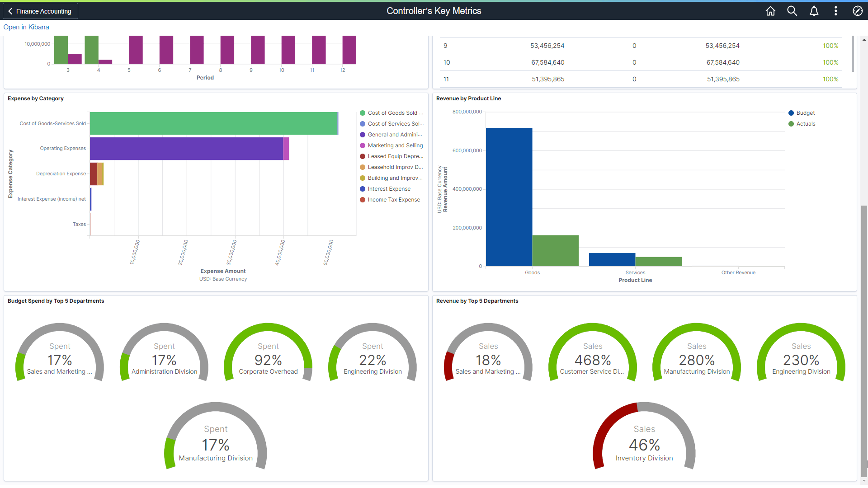Toggle Income Tax Expense legend entry

(362, 199)
